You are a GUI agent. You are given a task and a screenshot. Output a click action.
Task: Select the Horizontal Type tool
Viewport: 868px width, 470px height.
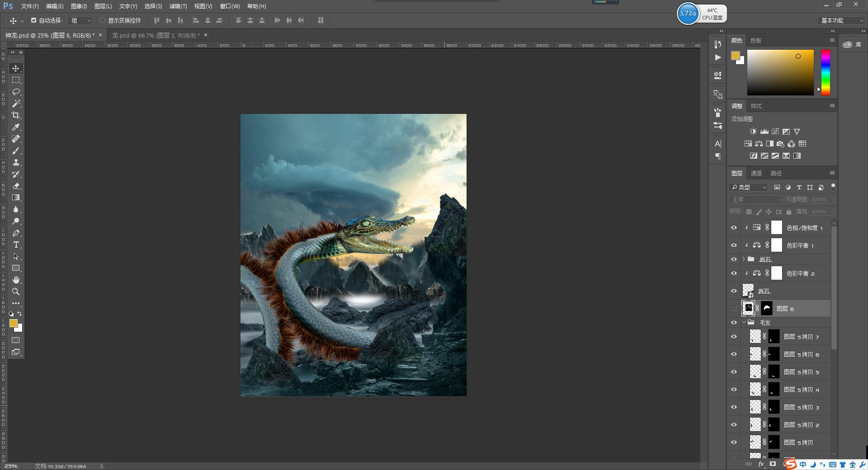pos(16,244)
